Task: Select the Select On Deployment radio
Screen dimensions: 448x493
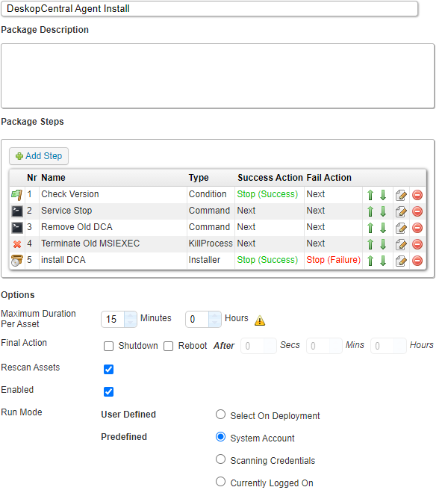Action: point(221,415)
